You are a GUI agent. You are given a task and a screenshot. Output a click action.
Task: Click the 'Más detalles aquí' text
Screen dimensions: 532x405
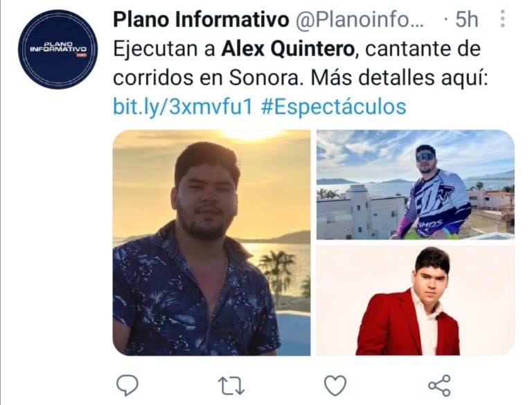point(399,78)
